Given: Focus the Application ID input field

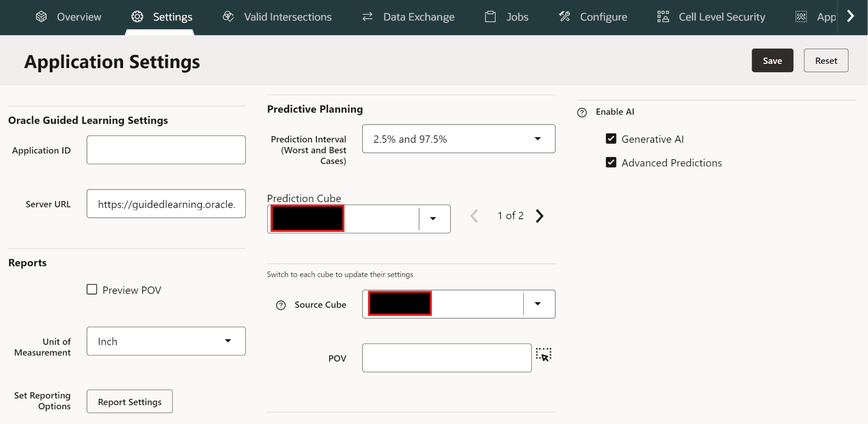Looking at the screenshot, I should click(x=166, y=150).
